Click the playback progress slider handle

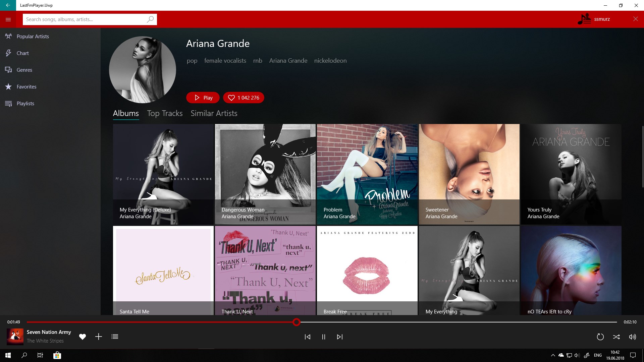coord(296,322)
